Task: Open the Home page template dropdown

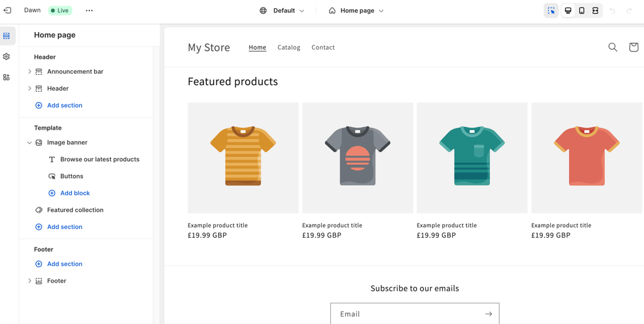Action: pyautogui.click(x=356, y=11)
